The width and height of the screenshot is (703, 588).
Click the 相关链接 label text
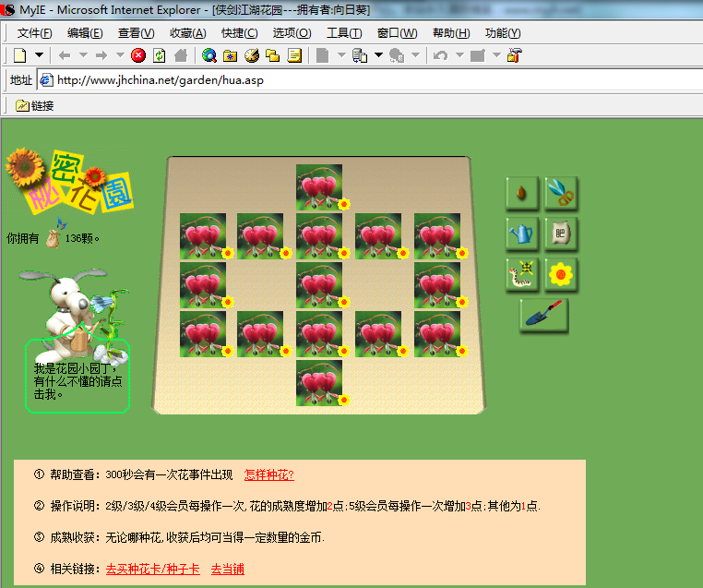(76, 570)
